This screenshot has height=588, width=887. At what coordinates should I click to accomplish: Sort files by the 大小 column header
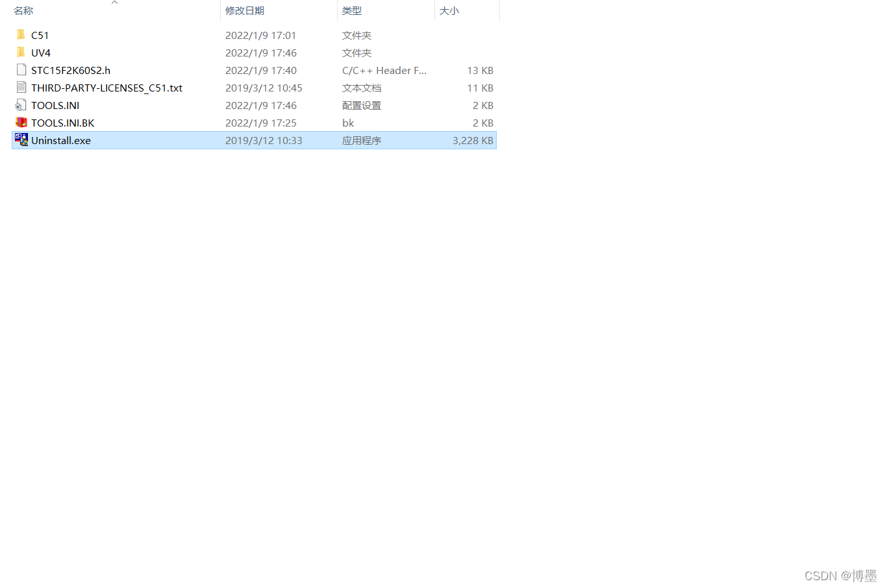point(449,11)
